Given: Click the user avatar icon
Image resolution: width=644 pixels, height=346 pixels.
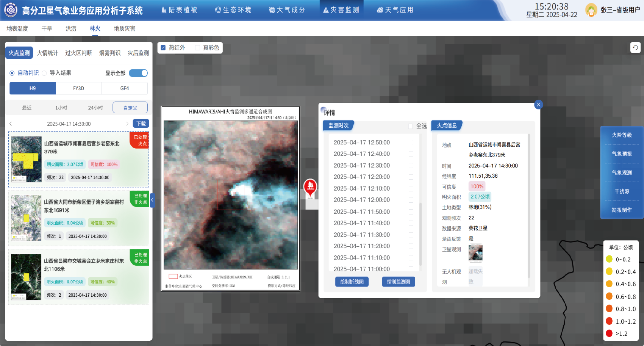Looking at the screenshot, I should [x=591, y=10].
